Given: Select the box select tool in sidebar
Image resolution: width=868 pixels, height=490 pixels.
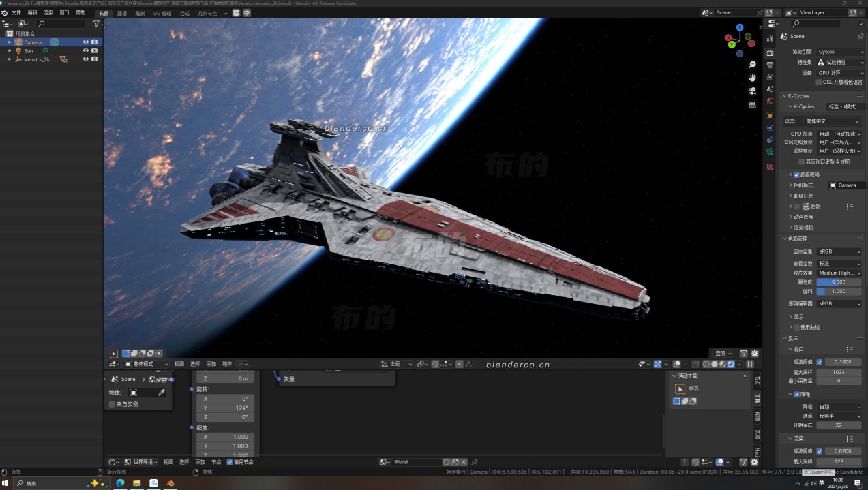Looking at the screenshot, I should (x=680, y=388).
